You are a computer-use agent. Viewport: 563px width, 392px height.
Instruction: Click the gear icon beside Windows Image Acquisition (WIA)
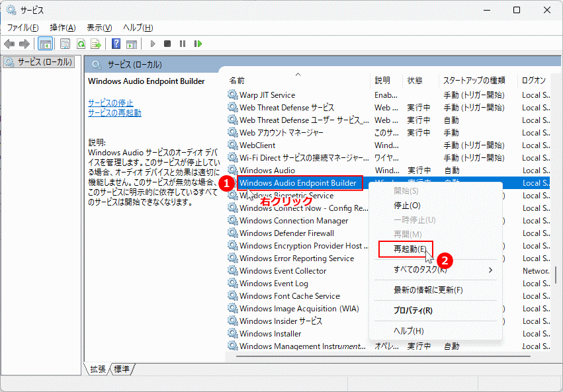(x=233, y=309)
